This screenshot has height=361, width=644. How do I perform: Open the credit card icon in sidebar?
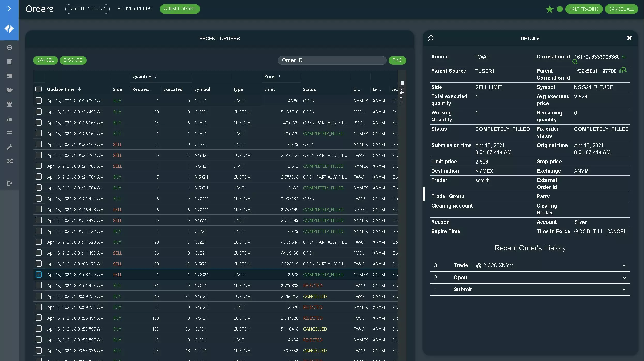(10, 76)
